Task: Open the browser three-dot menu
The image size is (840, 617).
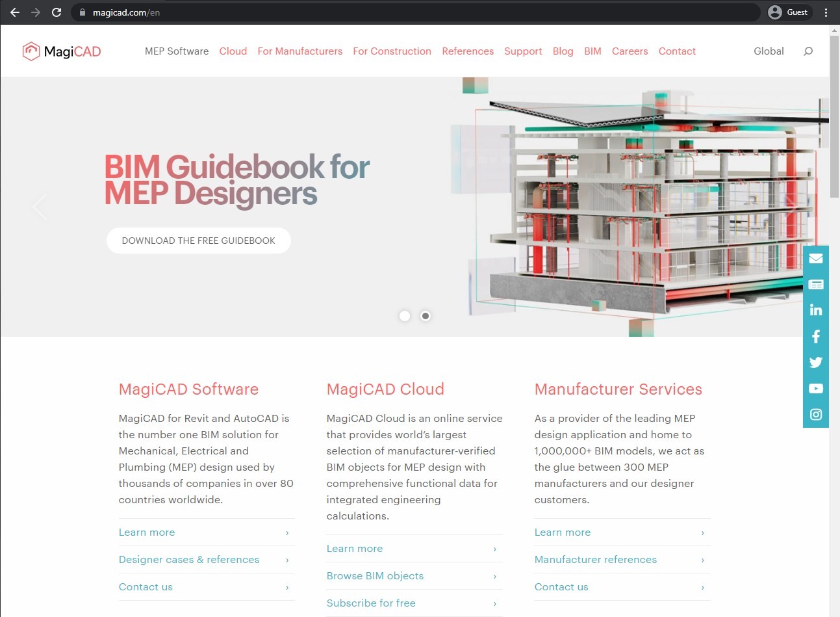Action: (826, 12)
